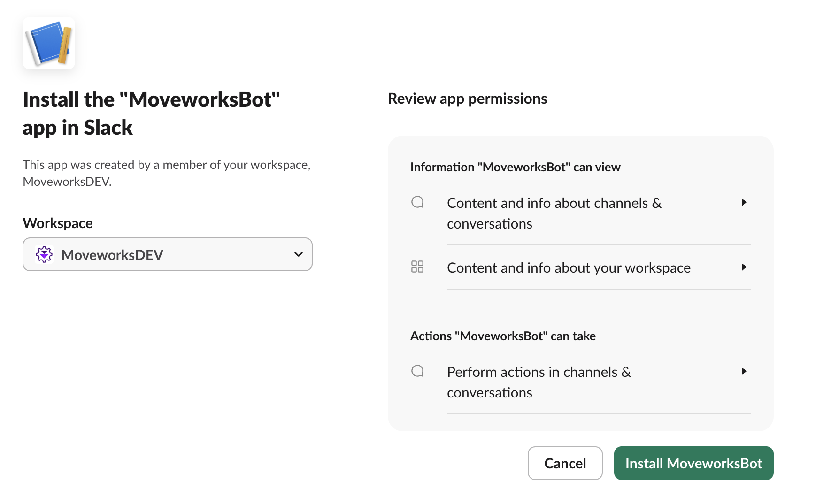The image size is (816, 504).
Task: Cancel the app installation
Action: 565,463
